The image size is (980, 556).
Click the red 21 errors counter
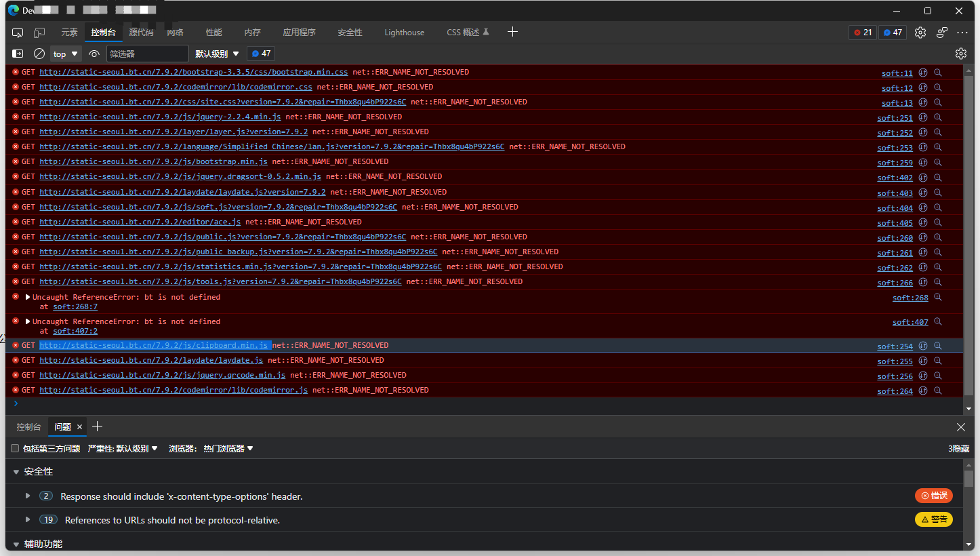(863, 33)
